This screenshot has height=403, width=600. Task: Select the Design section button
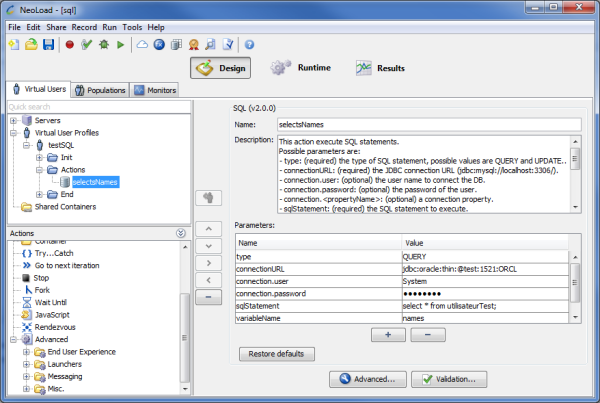coord(219,68)
